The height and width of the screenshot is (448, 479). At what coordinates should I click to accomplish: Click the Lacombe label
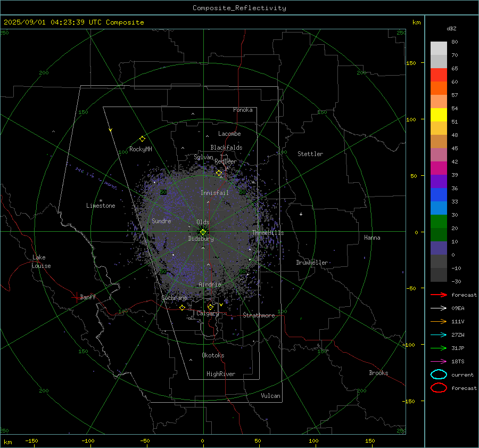pyautogui.click(x=229, y=134)
